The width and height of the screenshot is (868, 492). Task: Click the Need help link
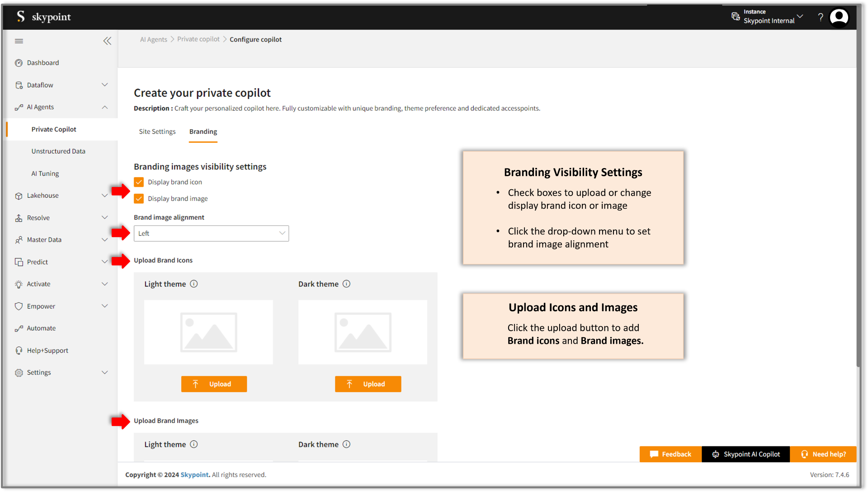(x=826, y=454)
